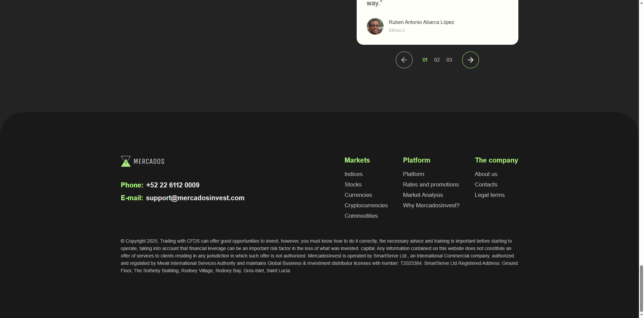Click the scrollbar down arrow
The height and width of the screenshot is (318, 644).
point(641,315)
